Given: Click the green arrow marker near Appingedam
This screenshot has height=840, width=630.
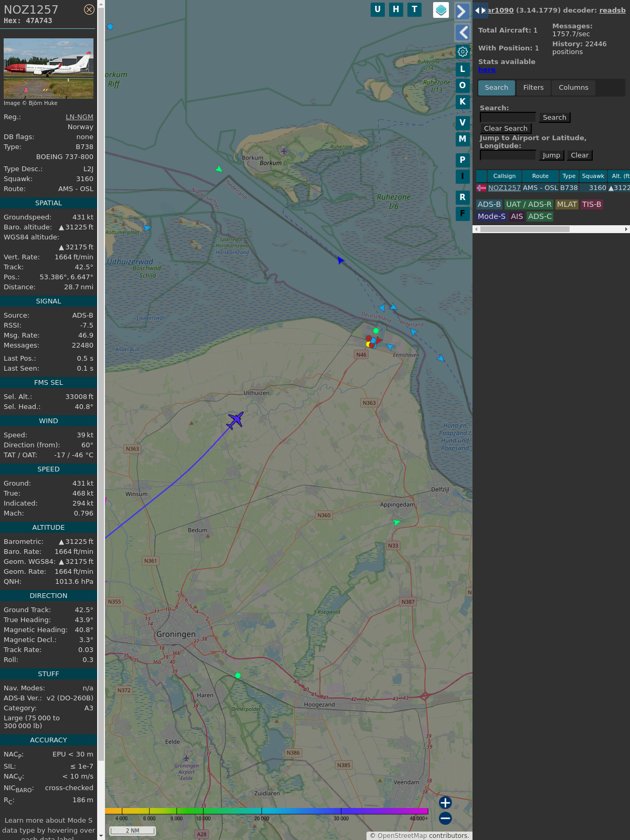Looking at the screenshot, I should (396, 522).
